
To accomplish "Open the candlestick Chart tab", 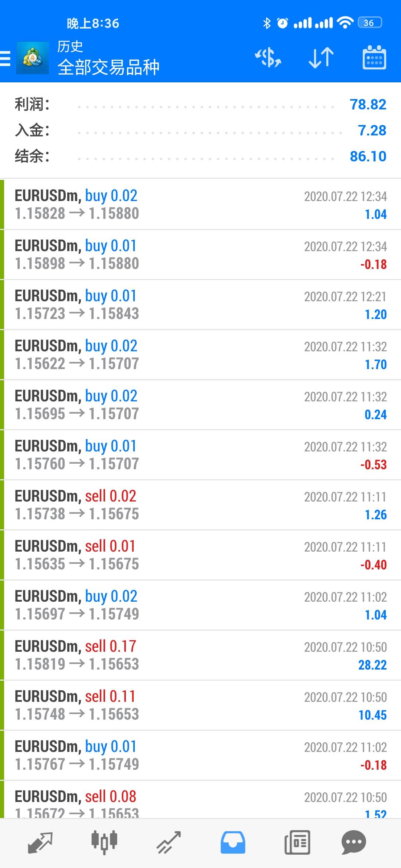I will point(104,842).
